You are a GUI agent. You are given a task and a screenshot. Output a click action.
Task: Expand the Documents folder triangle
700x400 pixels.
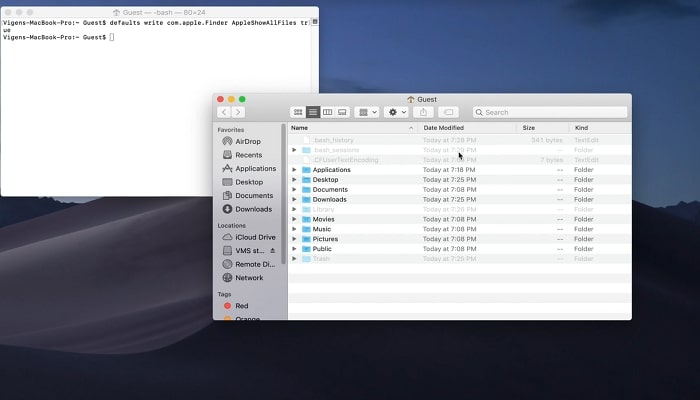[294, 190]
